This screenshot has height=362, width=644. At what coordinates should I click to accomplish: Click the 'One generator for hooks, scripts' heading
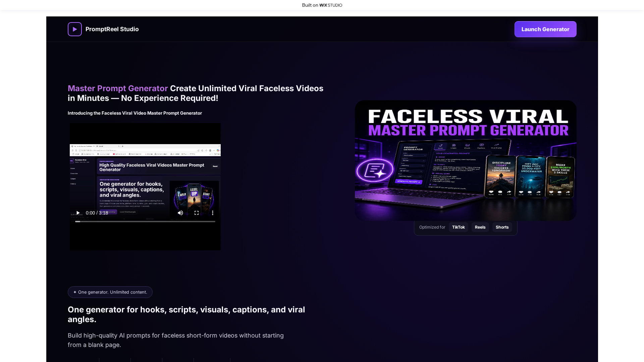pos(186,314)
